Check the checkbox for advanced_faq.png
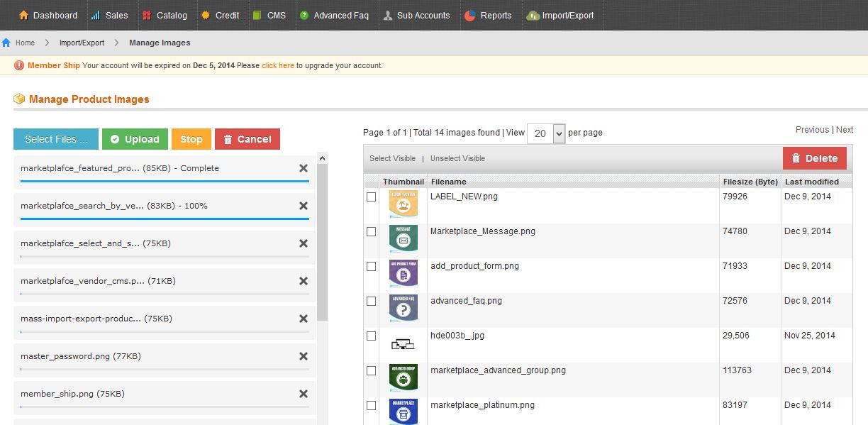 coord(371,301)
